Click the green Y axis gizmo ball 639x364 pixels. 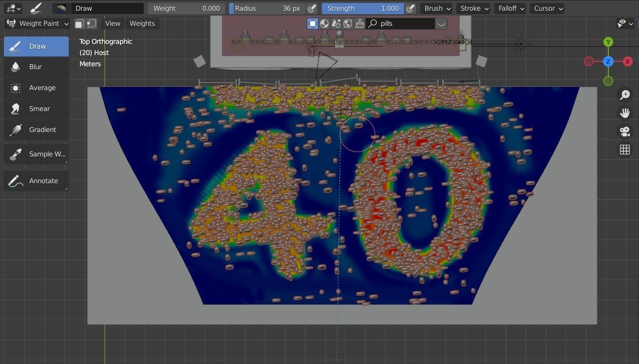tap(608, 42)
